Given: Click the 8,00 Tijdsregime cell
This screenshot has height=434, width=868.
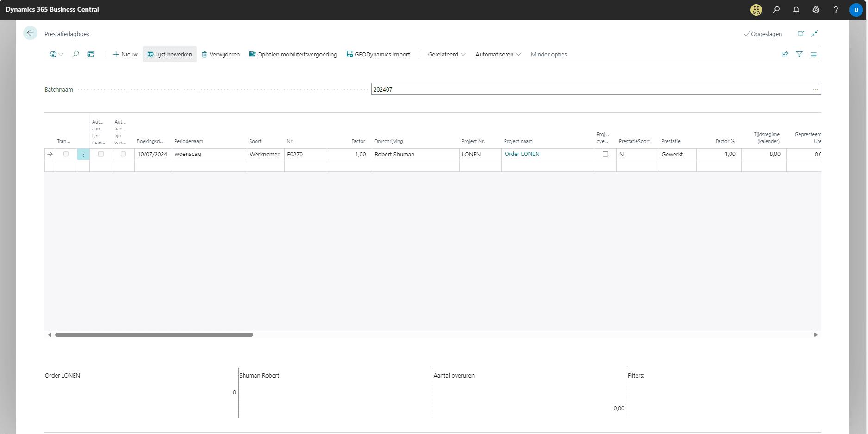Looking at the screenshot, I should coord(764,154).
